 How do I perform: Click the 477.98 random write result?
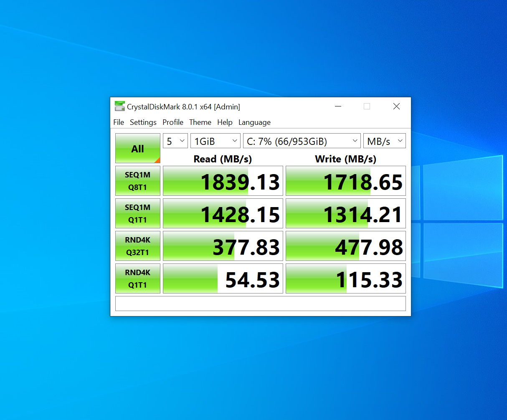click(346, 246)
